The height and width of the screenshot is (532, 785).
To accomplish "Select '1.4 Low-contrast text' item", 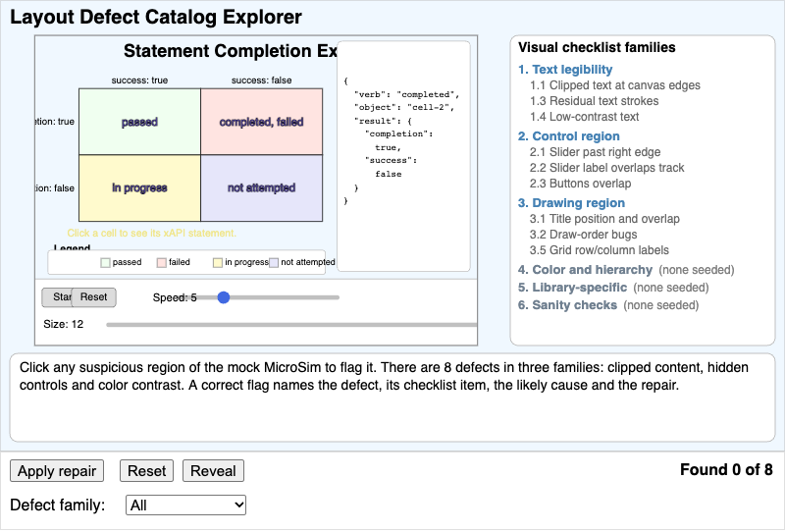I will [x=584, y=117].
